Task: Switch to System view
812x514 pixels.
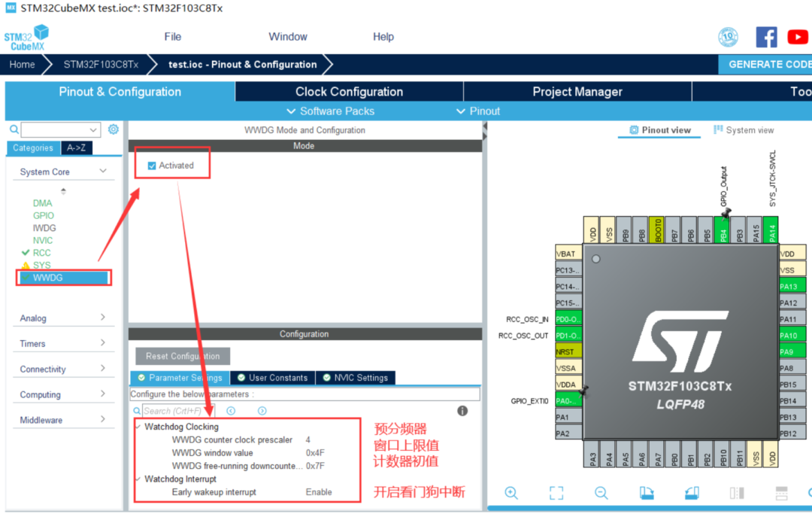Action: (744, 130)
